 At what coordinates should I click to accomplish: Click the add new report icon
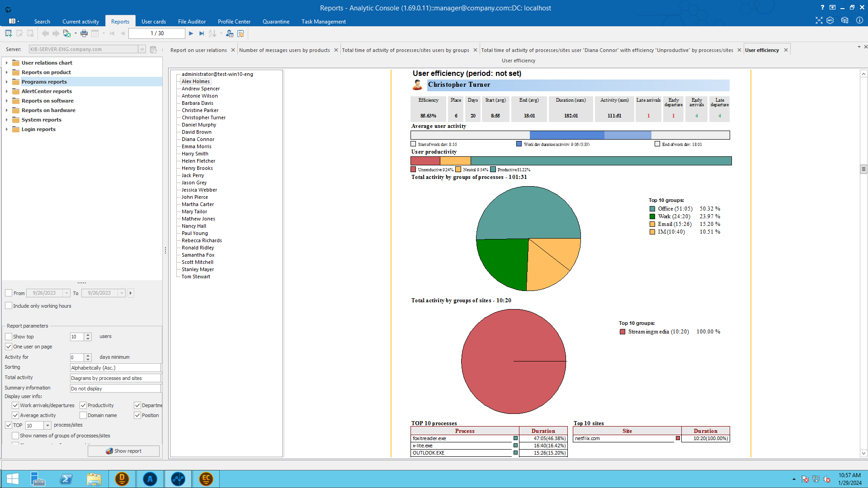[8, 33]
